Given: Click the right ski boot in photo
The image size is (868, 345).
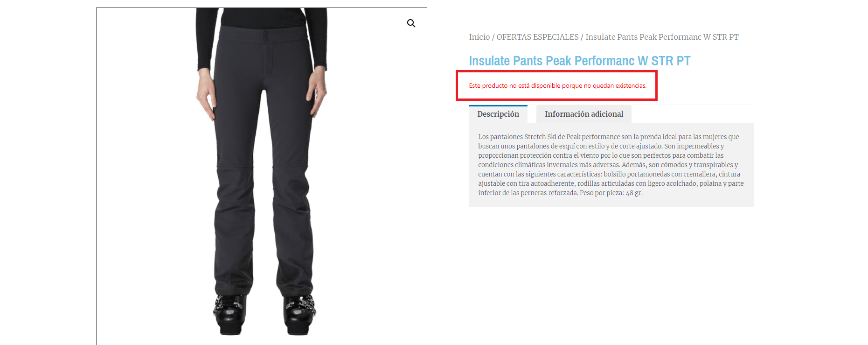Looking at the screenshot, I should (299, 314).
